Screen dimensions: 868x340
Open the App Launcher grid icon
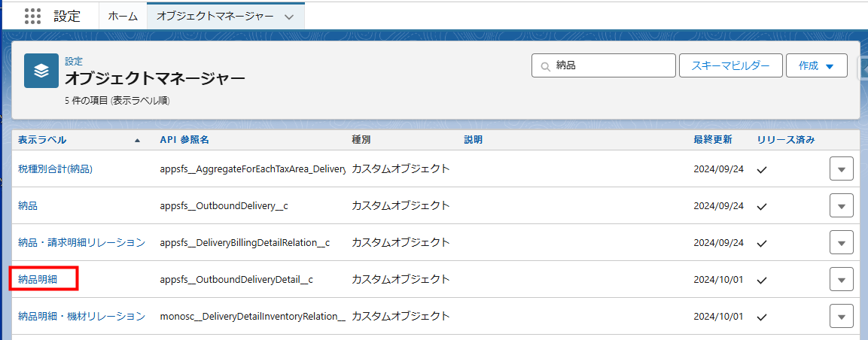[32, 16]
